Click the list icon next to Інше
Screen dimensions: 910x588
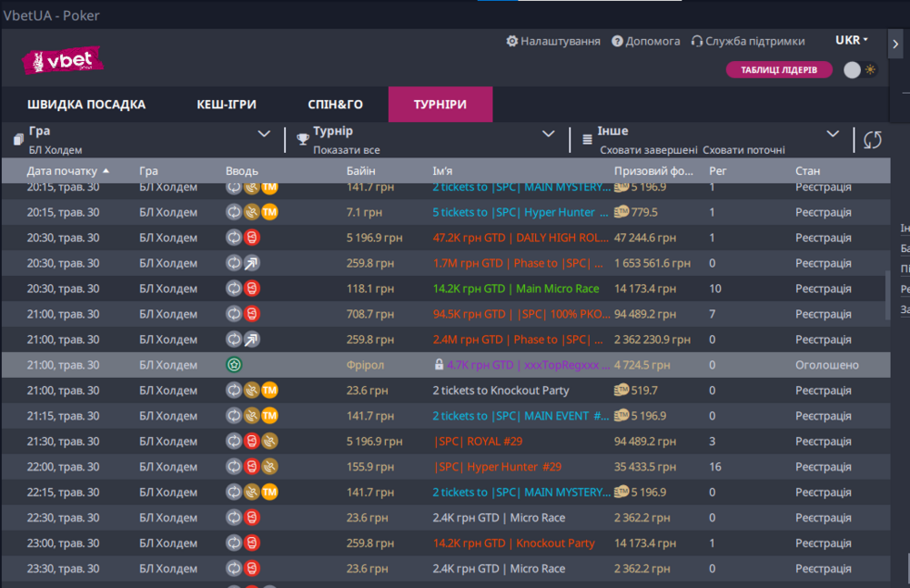(587, 139)
